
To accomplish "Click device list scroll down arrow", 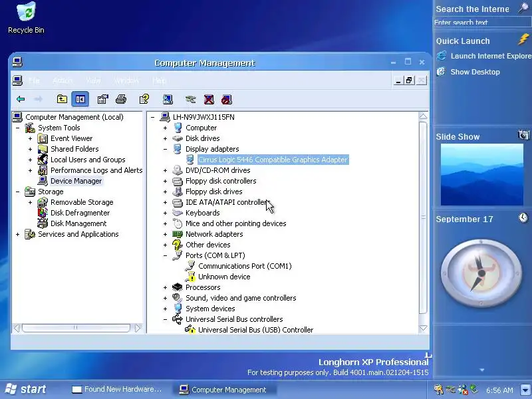I will click(423, 328).
